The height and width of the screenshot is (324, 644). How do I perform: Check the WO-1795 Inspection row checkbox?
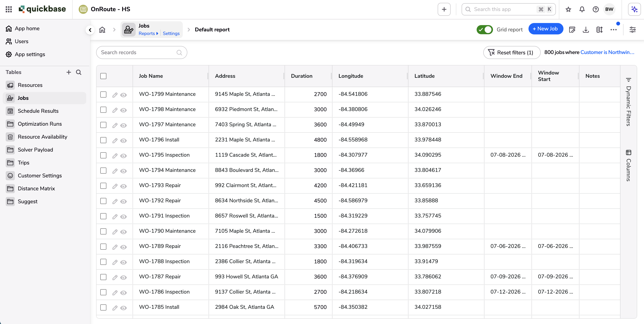103,155
